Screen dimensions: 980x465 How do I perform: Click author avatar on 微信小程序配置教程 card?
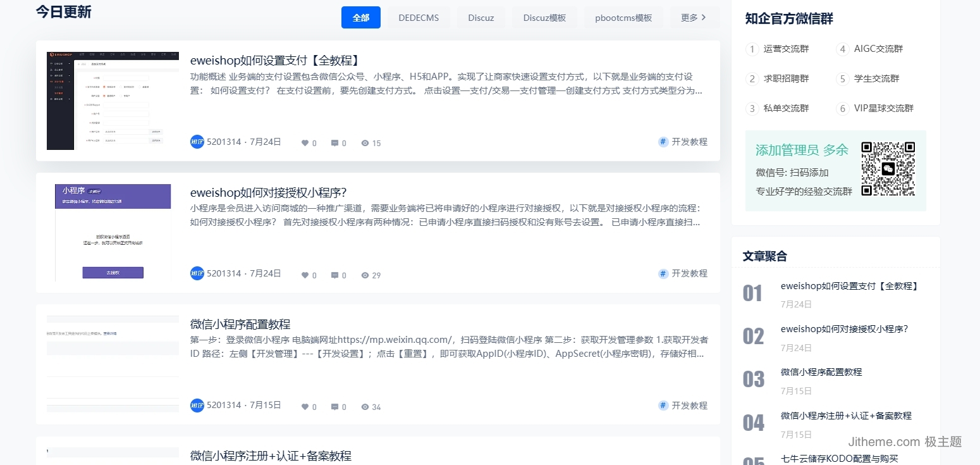click(197, 405)
